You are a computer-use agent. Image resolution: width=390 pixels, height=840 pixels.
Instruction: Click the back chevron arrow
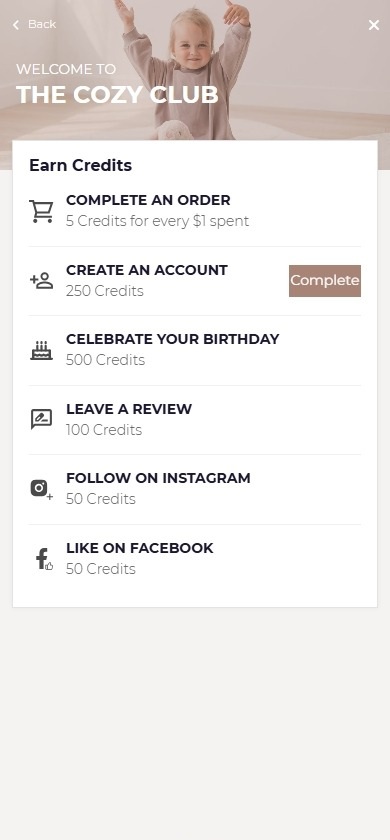[16, 25]
